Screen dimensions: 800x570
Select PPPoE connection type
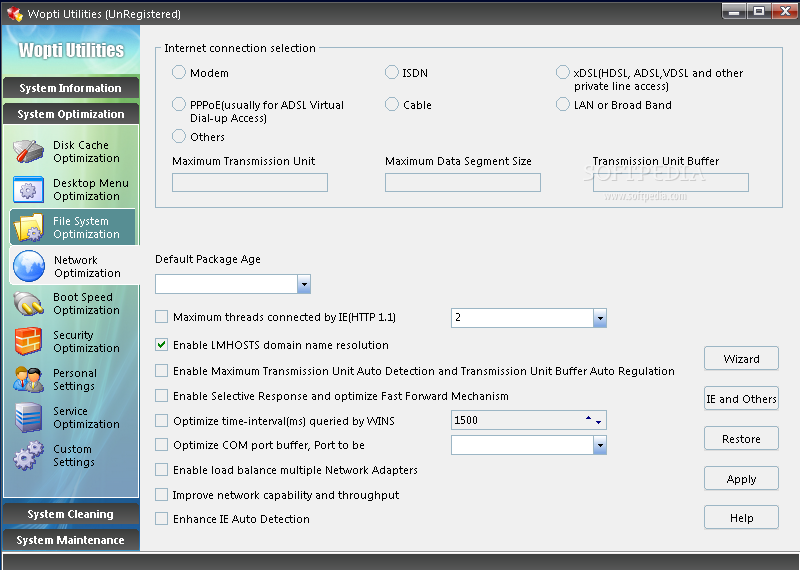(x=179, y=105)
